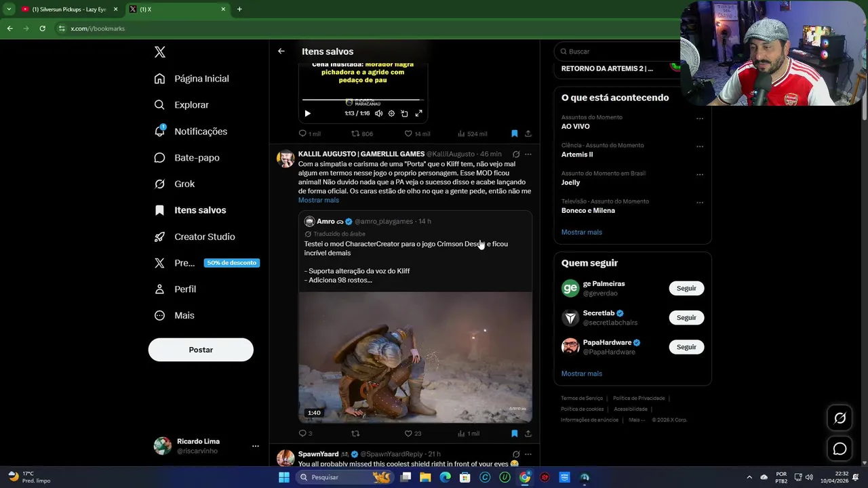
Task: Open Grok in sidebar
Action: [x=175, y=184]
